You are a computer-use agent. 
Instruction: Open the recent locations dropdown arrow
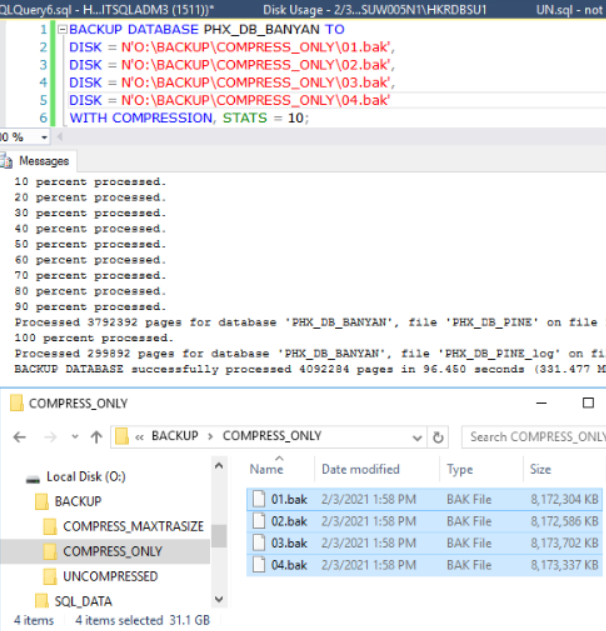coord(75,437)
